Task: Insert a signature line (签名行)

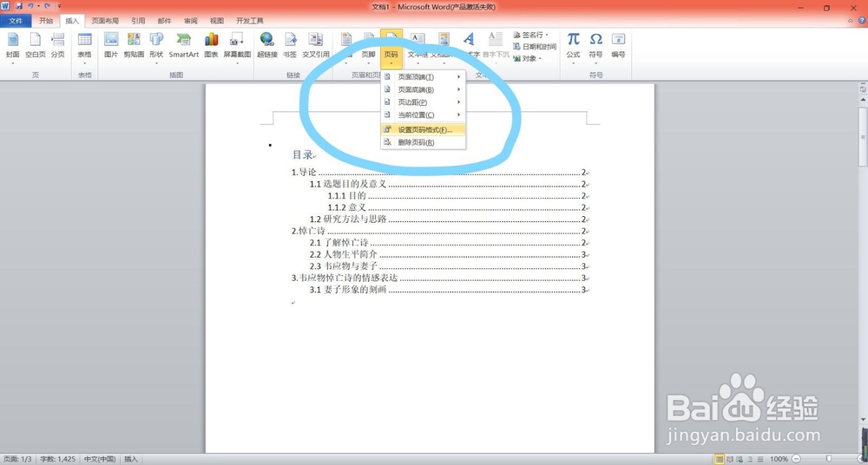Action: coord(531,35)
